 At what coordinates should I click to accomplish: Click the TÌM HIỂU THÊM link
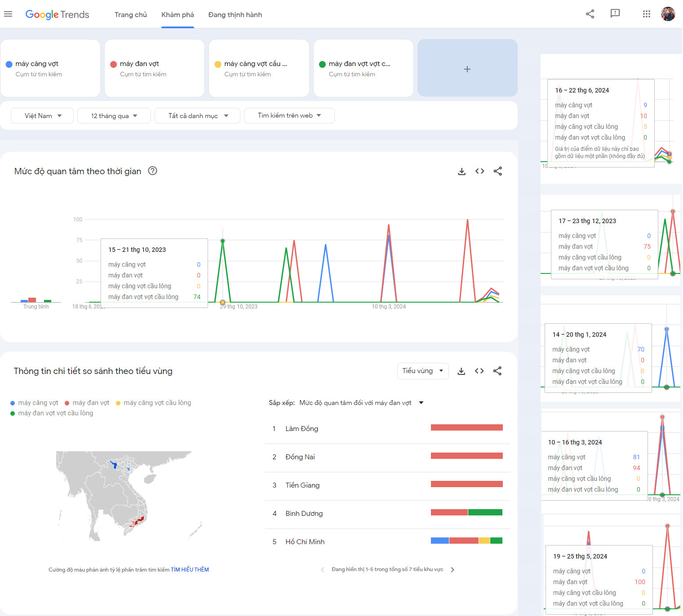[x=190, y=570]
